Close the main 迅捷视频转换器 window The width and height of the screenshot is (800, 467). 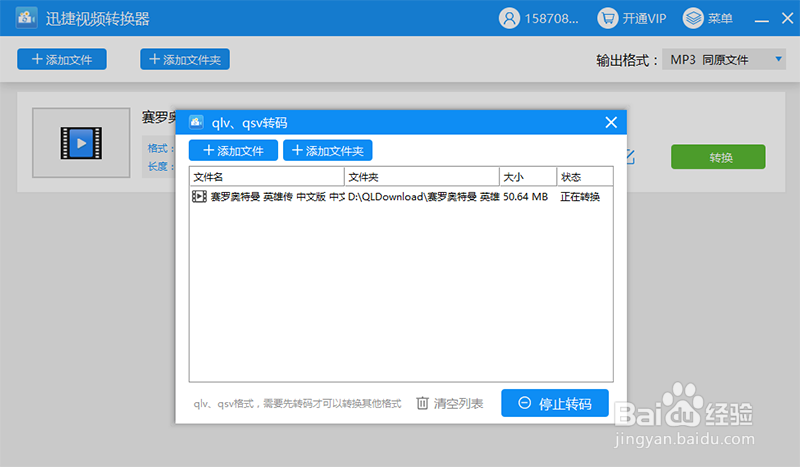(787, 18)
